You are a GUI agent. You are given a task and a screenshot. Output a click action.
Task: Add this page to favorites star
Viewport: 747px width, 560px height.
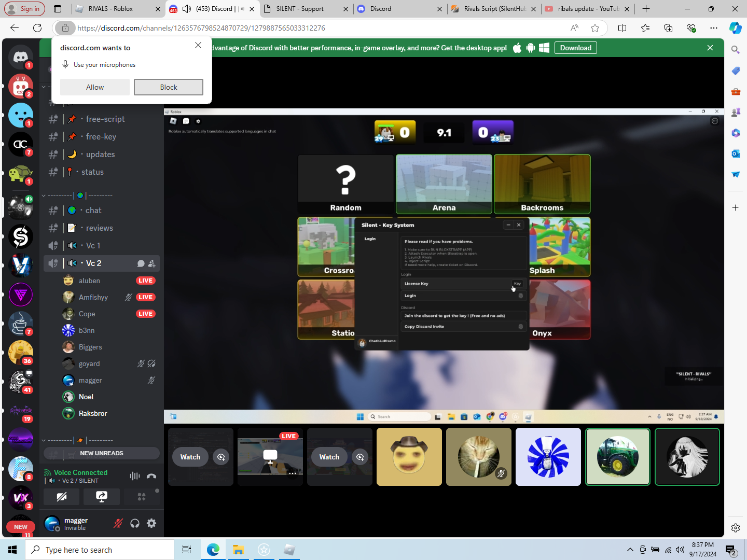pos(595,28)
